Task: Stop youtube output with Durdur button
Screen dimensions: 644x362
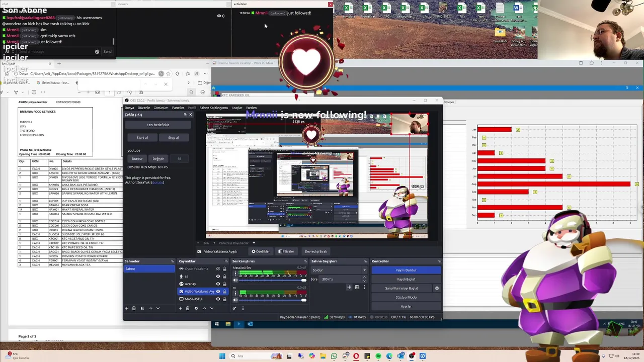Action: [x=137, y=159]
